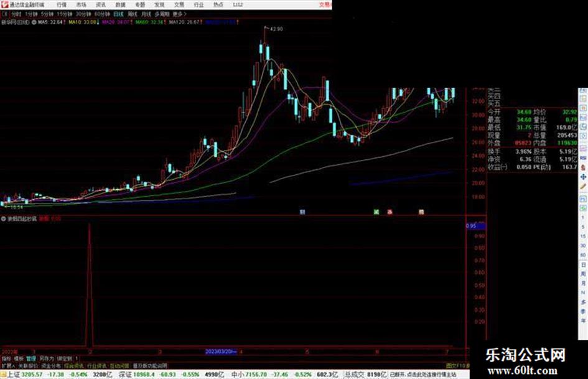Click the 绑定到 button

pyautogui.click(x=64, y=358)
